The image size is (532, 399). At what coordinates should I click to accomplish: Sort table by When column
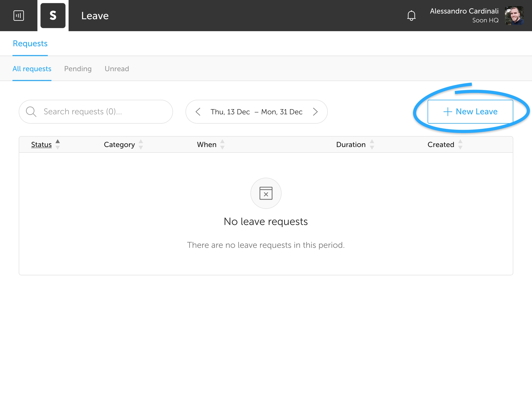[x=207, y=145]
